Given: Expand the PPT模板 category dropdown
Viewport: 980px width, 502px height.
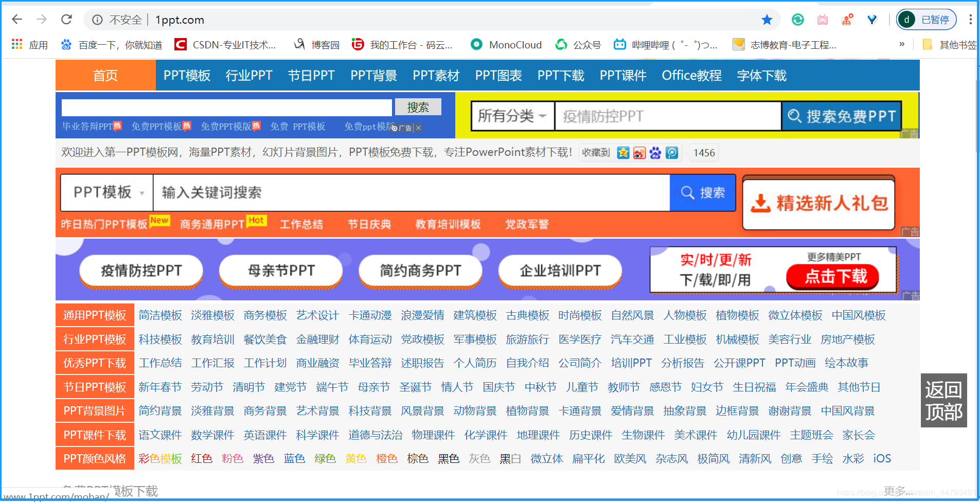Looking at the screenshot, I should pyautogui.click(x=107, y=192).
